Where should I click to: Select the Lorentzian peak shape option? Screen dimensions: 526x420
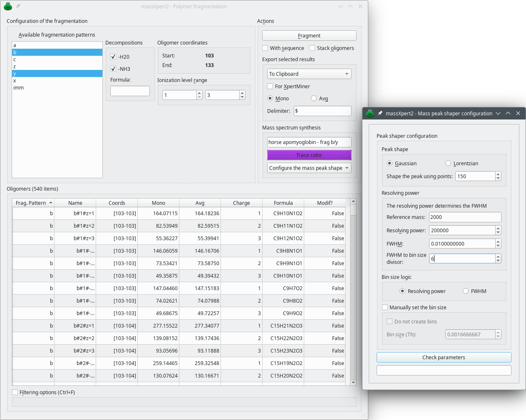448,164
